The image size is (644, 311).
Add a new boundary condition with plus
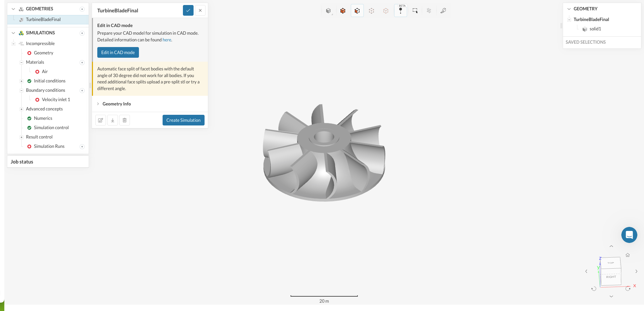pyautogui.click(x=82, y=90)
